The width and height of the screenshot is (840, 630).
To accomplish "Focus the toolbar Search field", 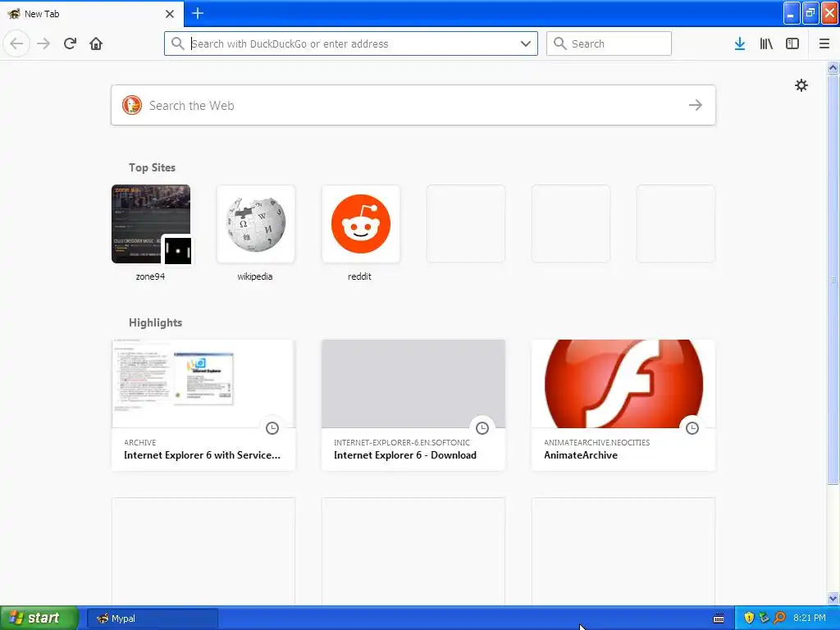I will click(609, 43).
